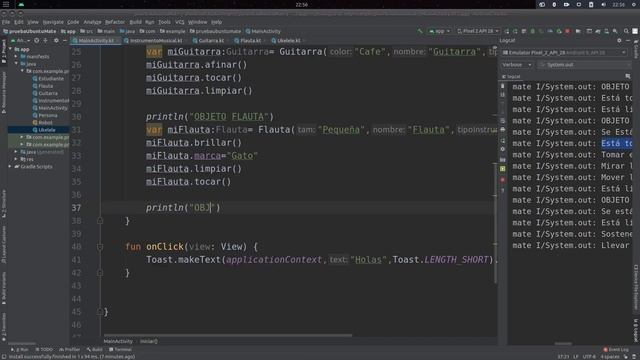This screenshot has width=640, height=360.
Task: Select the MainActivity.kt editor tab
Action: click(96, 40)
